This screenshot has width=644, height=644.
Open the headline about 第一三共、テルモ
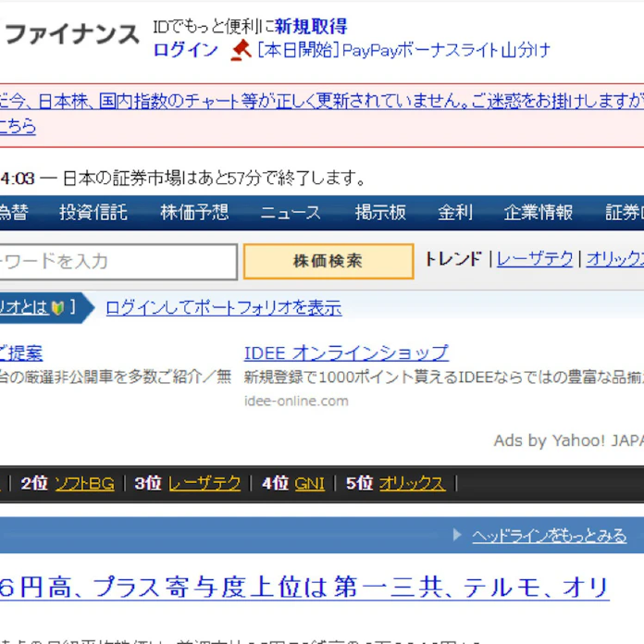304,588
